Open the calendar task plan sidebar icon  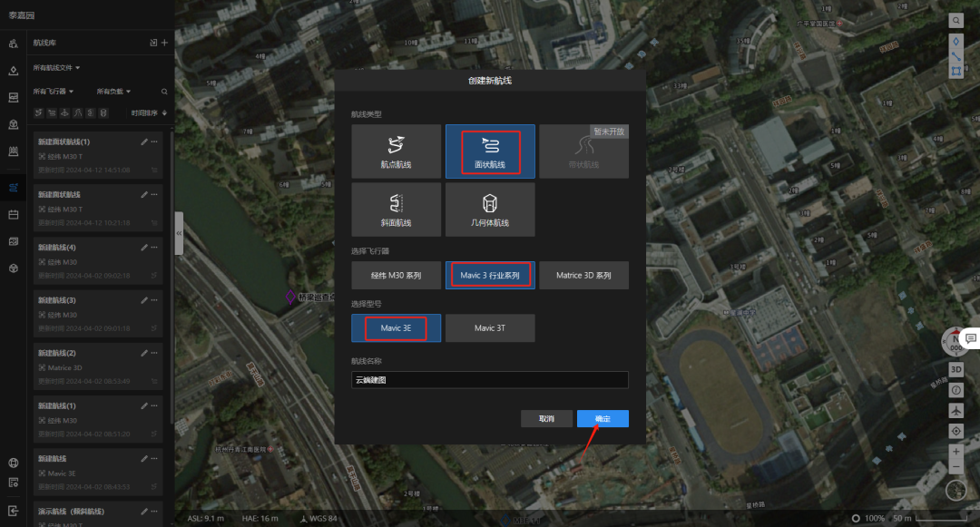click(13, 215)
